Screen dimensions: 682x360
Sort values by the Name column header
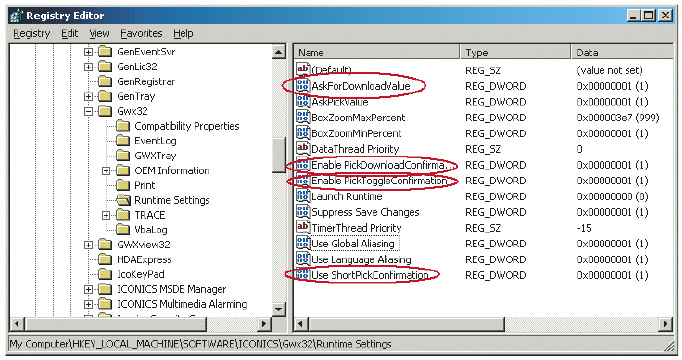pos(377,53)
